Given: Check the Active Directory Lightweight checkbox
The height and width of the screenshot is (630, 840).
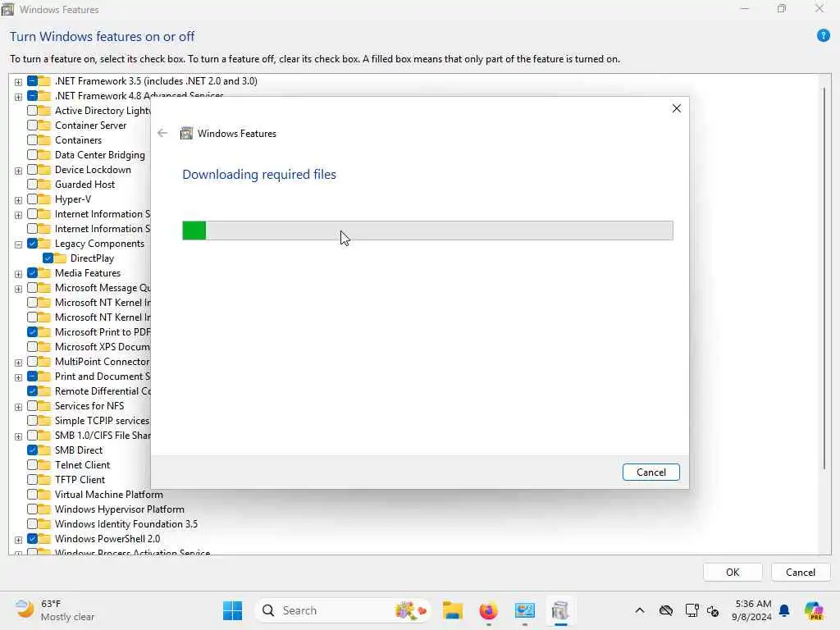Looking at the screenshot, I should pyautogui.click(x=32, y=111).
